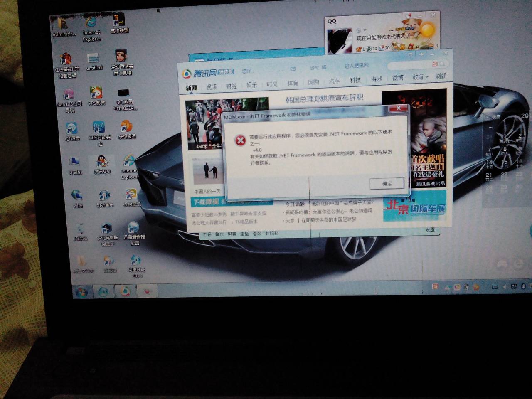Switch to the 科技 tab in 腾讯网
This screenshot has height=399, width=532.
click(x=355, y=80)
